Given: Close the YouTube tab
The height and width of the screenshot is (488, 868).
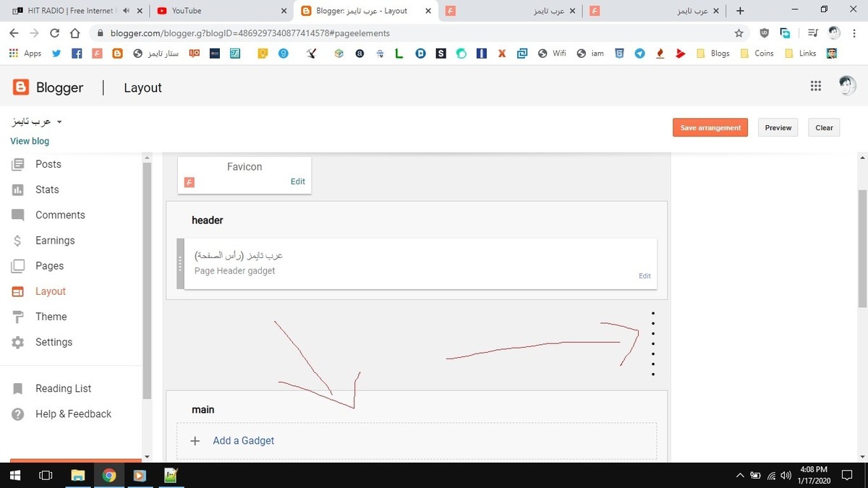Looking at the screenshot, I should [283, 11].
